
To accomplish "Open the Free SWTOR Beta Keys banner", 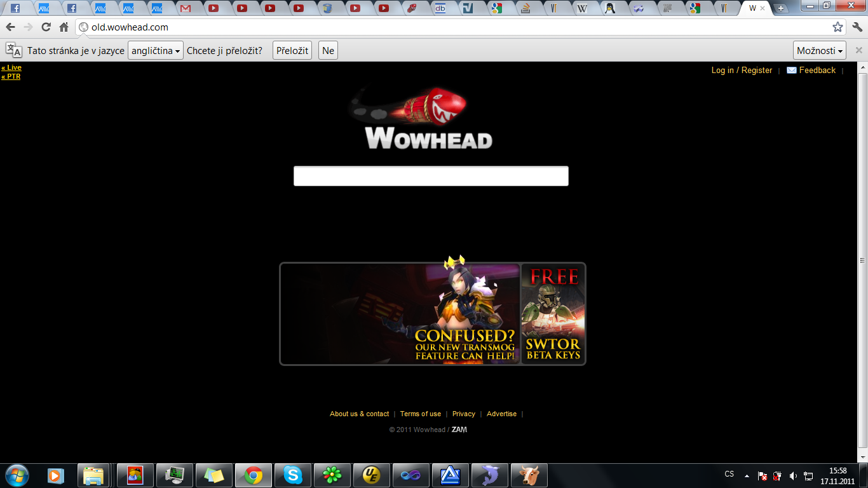I will click(553, 314).
